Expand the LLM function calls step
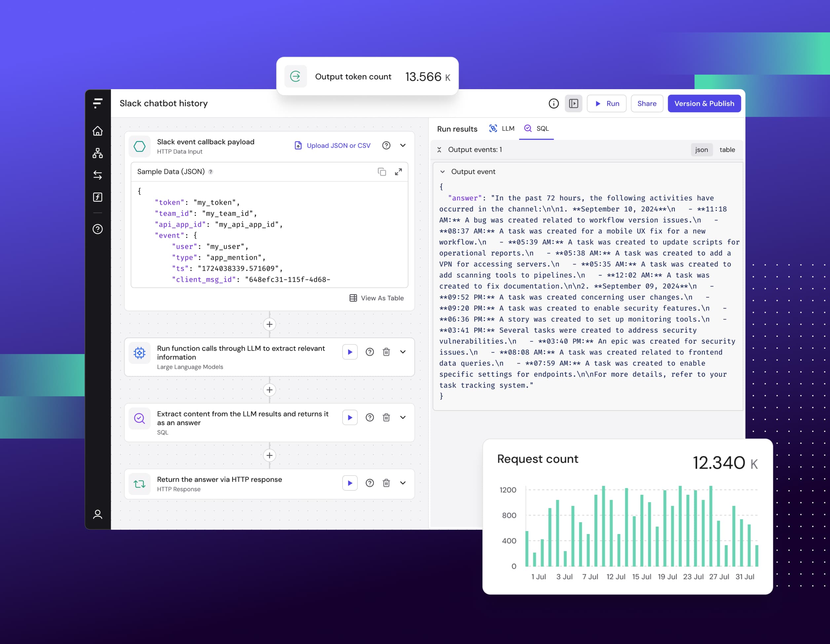Viewport: 830px width, 644px height. coord(403,352)
